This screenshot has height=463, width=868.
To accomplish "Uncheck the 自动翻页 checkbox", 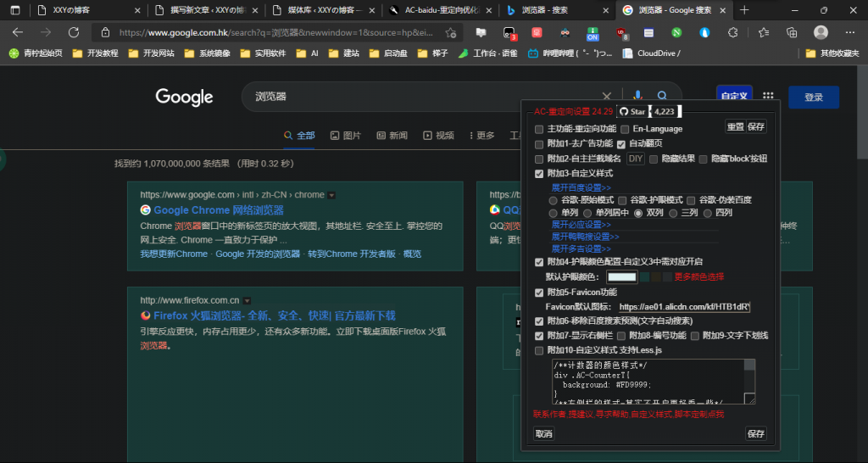I will click(x=621, y=144).
